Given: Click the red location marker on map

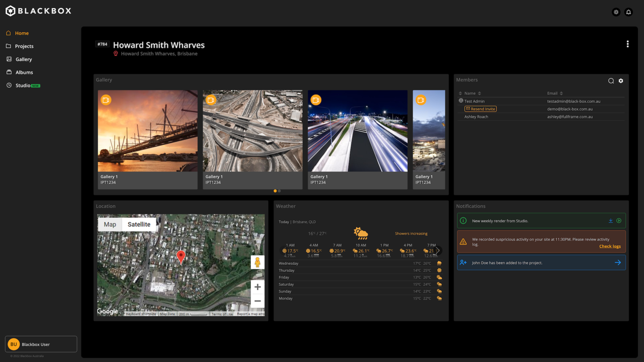Looking at the screenshot, I should coord(181,257).
